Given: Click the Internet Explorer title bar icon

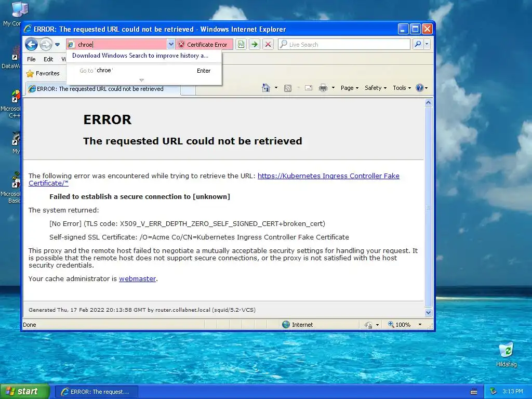Looking at the screenshot, I should (x=28, y=29).
